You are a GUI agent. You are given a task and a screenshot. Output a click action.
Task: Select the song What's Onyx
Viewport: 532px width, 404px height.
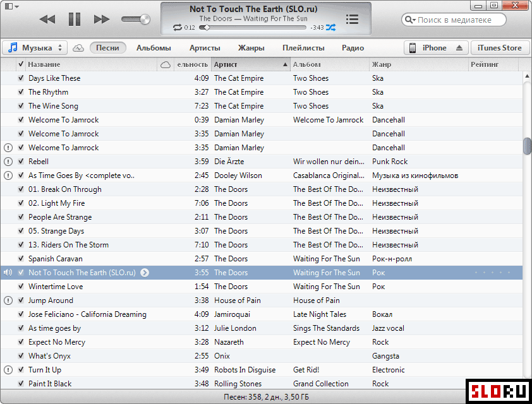click(x=49, y=356)
